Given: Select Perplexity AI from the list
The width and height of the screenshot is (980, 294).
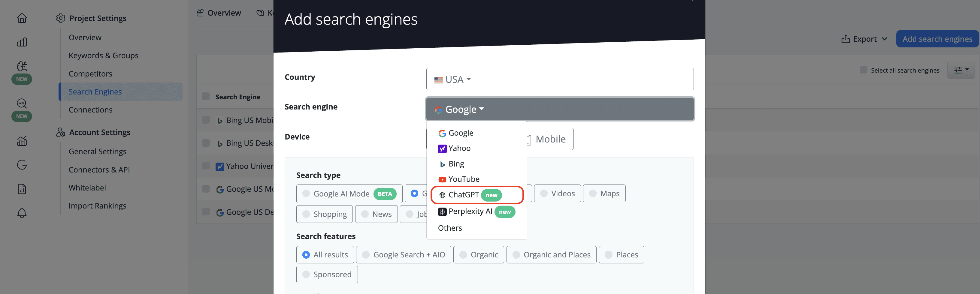Looking at the screenshot, I should (476, 211).
